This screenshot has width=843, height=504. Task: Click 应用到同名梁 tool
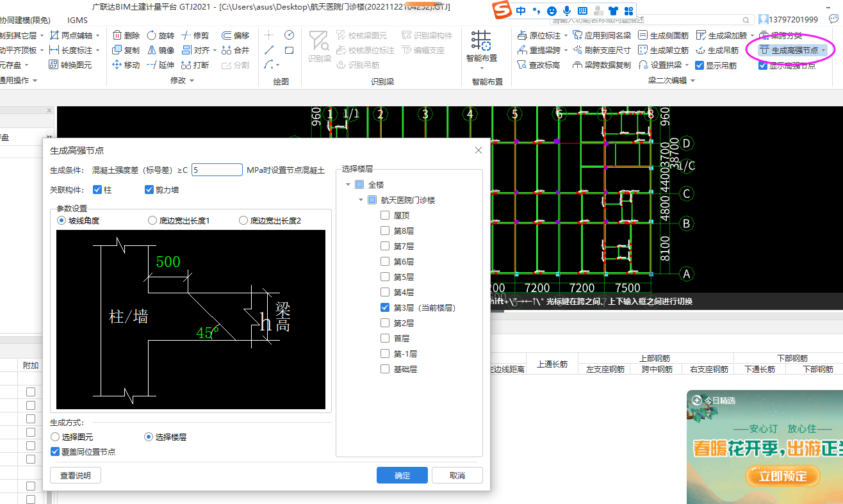602,35
